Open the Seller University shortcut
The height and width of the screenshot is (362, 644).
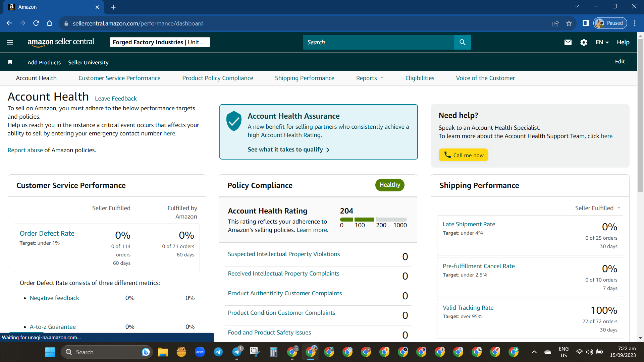tap(88, 62)
